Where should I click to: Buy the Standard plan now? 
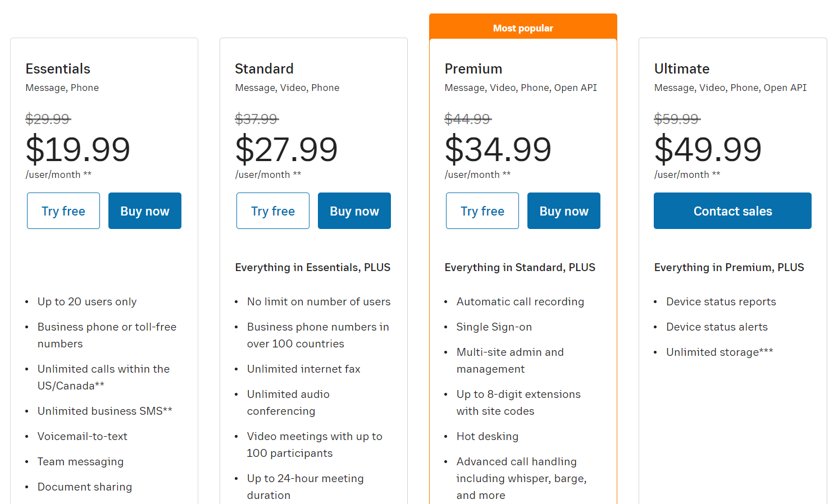354,211
